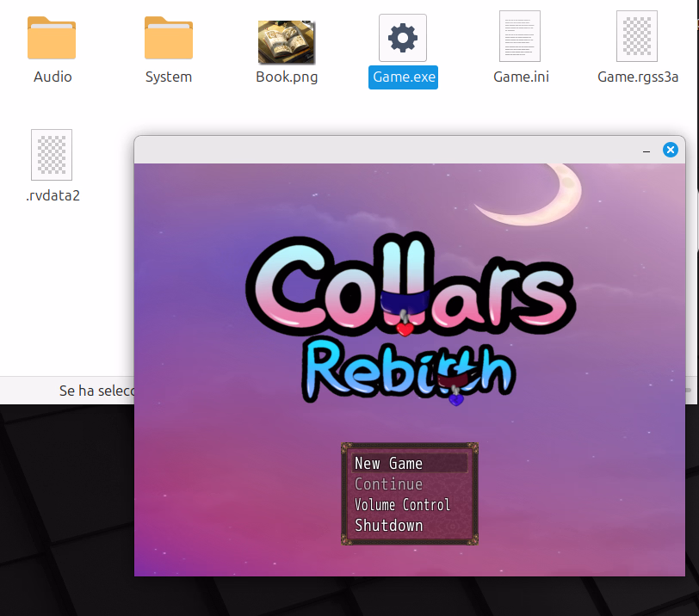Image resolution: width=699 pixels, height=616 pixels.
Task: Select Shutdown in the title menu
Action: [x=408, y=526]
